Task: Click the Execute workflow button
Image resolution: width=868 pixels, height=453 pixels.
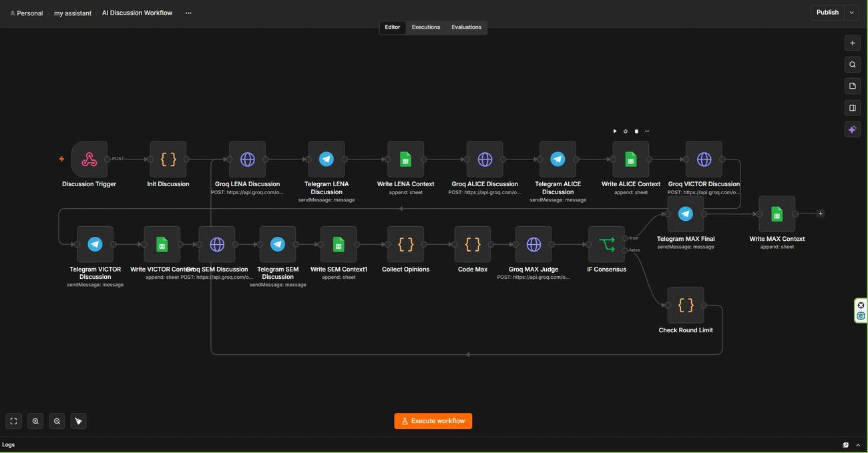Action: (433, 421)
